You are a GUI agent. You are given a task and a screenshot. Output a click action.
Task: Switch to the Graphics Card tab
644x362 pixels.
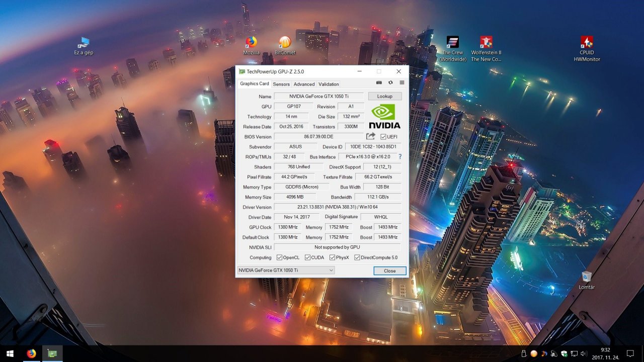coord(254,83)
